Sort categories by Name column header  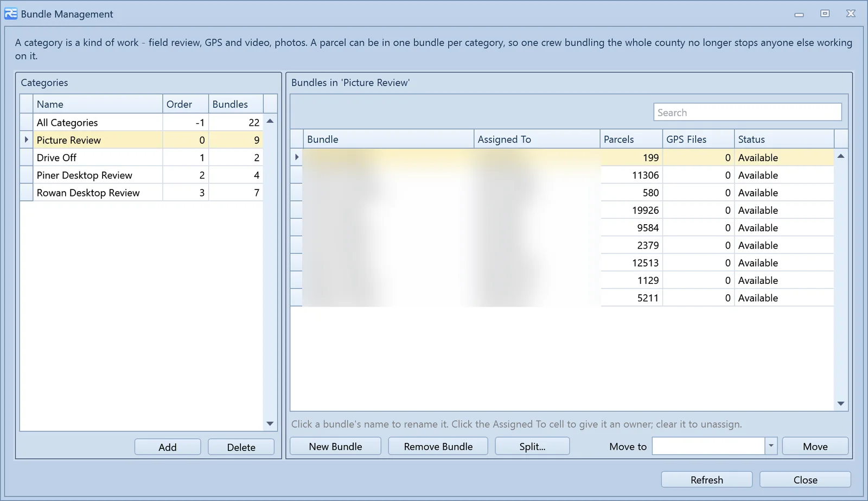tap(98, 104)
